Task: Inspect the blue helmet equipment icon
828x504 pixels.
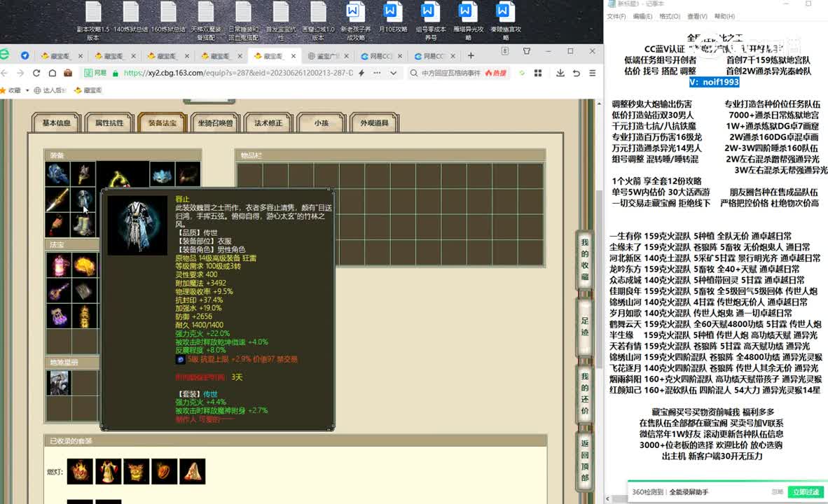Action: [57, 174]
